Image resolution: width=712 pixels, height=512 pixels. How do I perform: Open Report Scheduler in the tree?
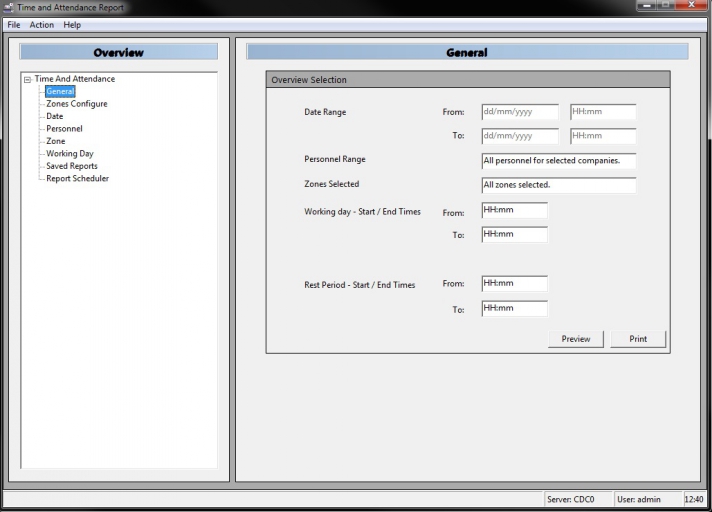(x=77, y=178)
